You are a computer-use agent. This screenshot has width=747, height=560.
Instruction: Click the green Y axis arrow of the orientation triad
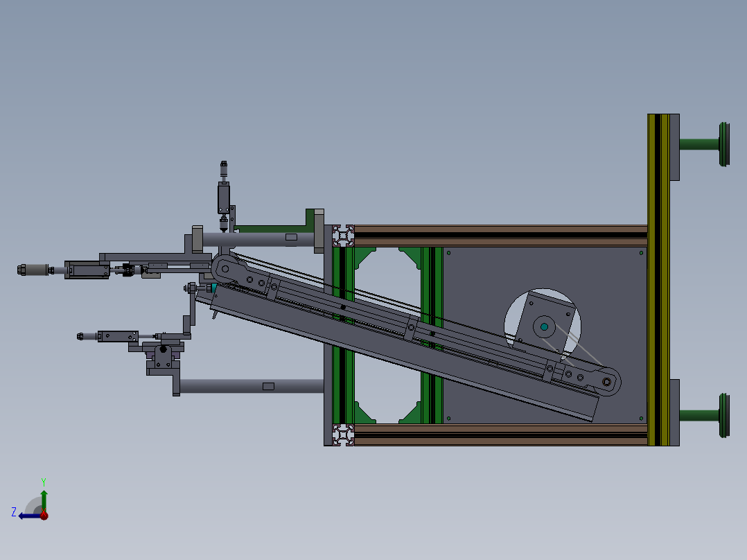[x=44, y=500]
